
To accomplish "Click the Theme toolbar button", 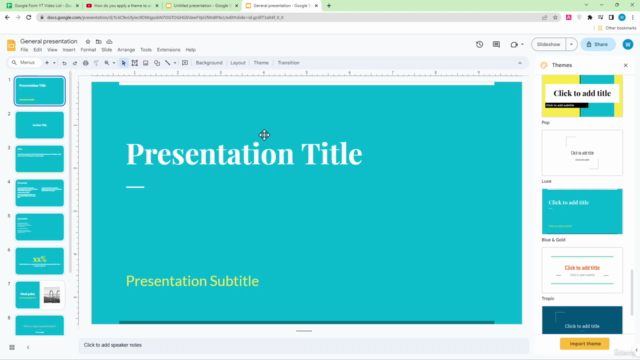I will click(x=261, y=63).
